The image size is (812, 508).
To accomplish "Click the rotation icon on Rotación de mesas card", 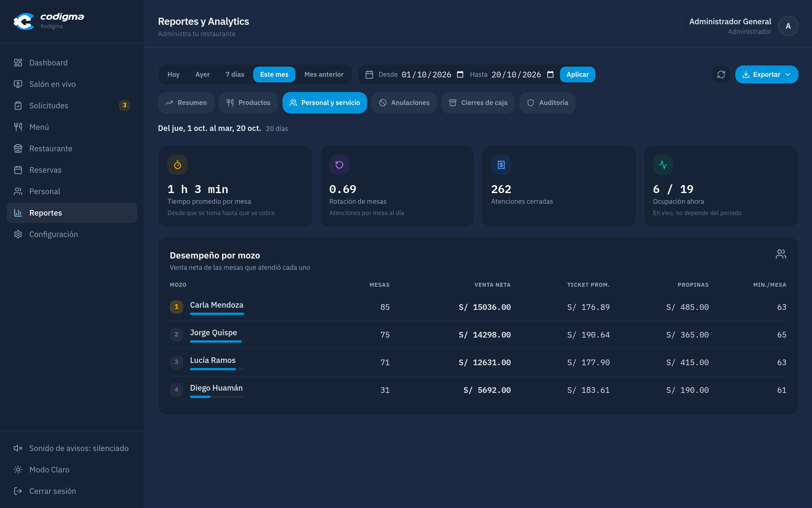I will 339,165.
